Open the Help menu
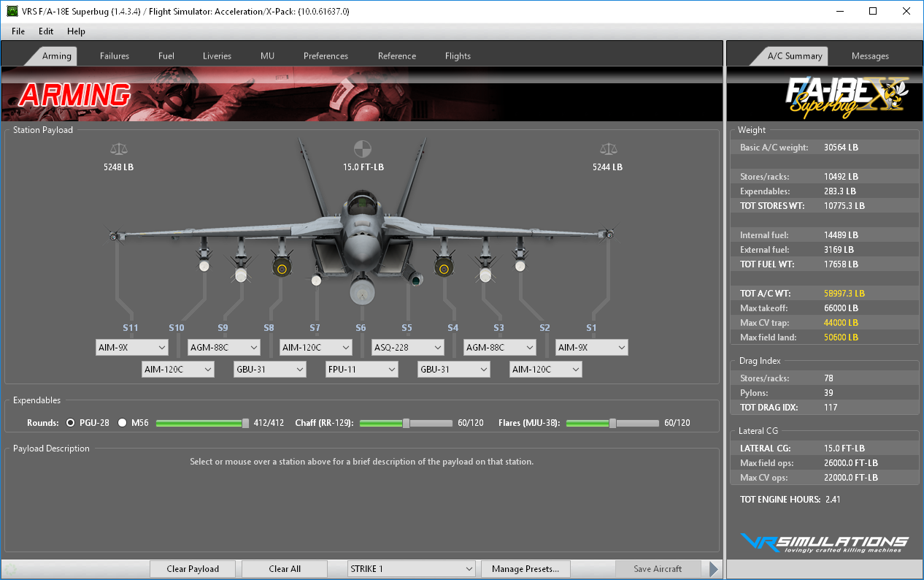924x580 pixels. (76, 31)
